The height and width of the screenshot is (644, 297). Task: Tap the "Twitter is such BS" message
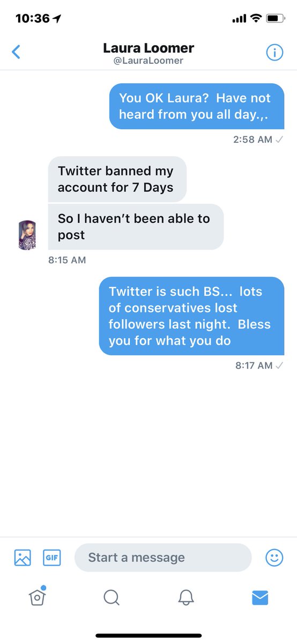[192, 316]
